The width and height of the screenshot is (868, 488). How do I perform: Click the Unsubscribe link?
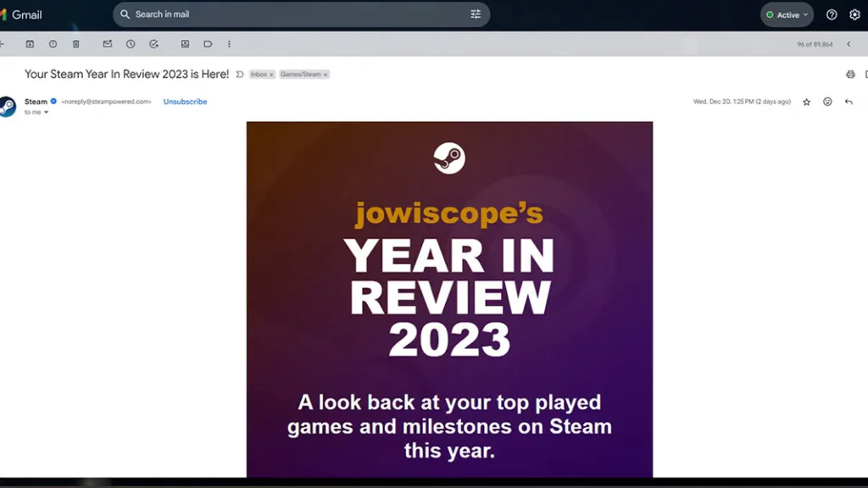click(185, 102)
